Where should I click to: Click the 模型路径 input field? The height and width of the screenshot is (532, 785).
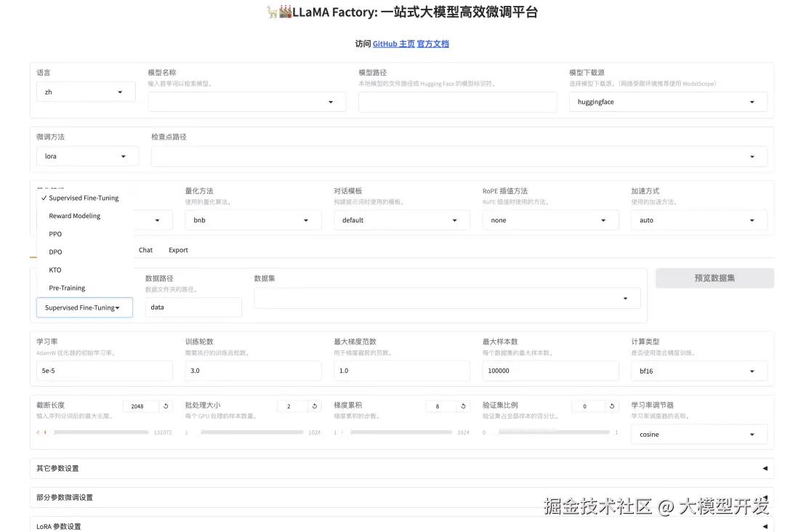pyautogui.click(x=458, y=102)
